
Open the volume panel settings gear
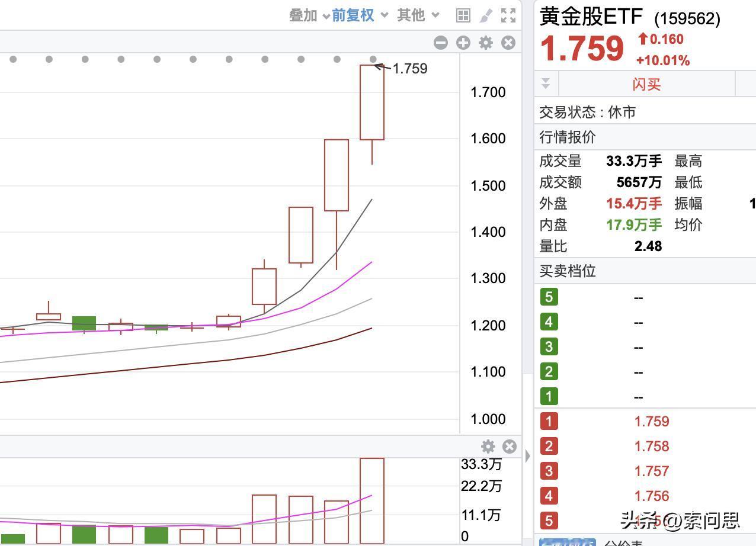(x=488, y=446)
